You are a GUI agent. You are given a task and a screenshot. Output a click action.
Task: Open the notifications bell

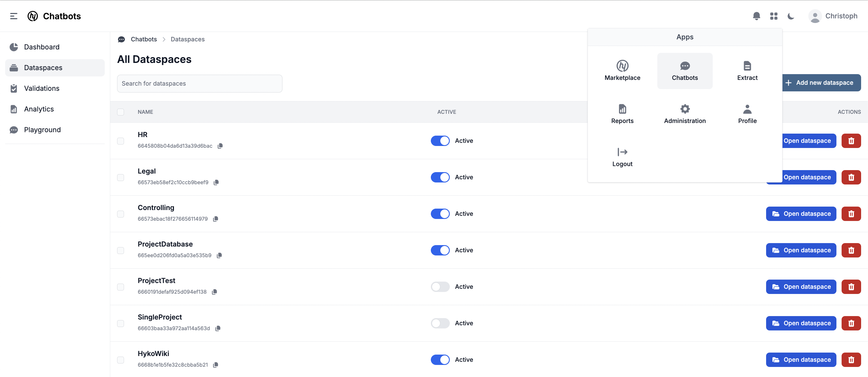tap(756, 16)
